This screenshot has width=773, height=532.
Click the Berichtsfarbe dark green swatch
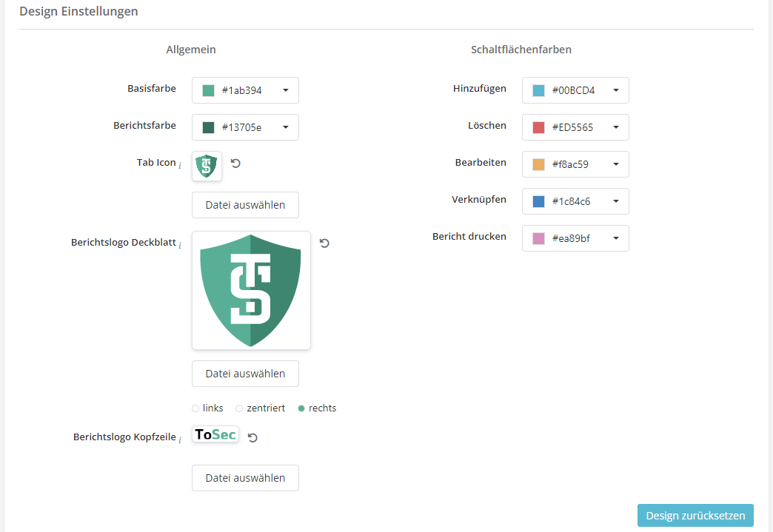point(209,127)
